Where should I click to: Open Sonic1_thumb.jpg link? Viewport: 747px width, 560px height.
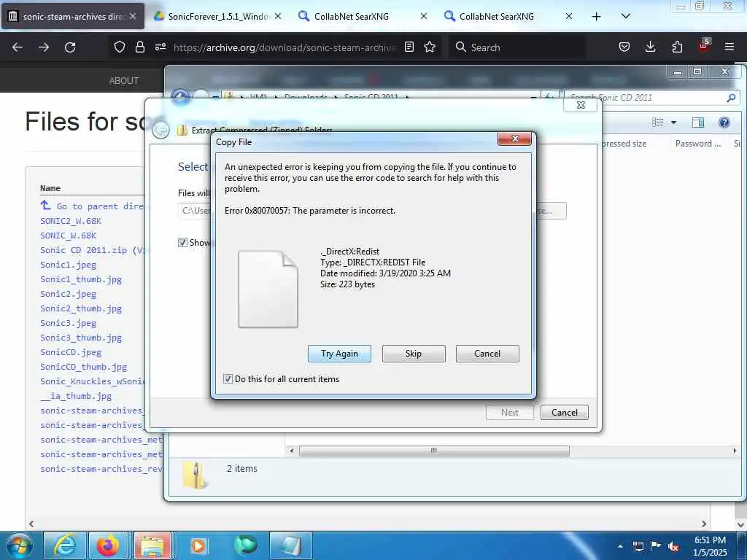[x=81, y=279]
